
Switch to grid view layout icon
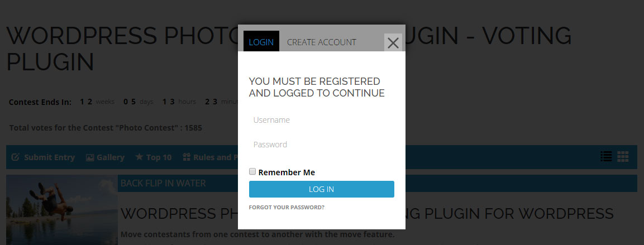623,157
